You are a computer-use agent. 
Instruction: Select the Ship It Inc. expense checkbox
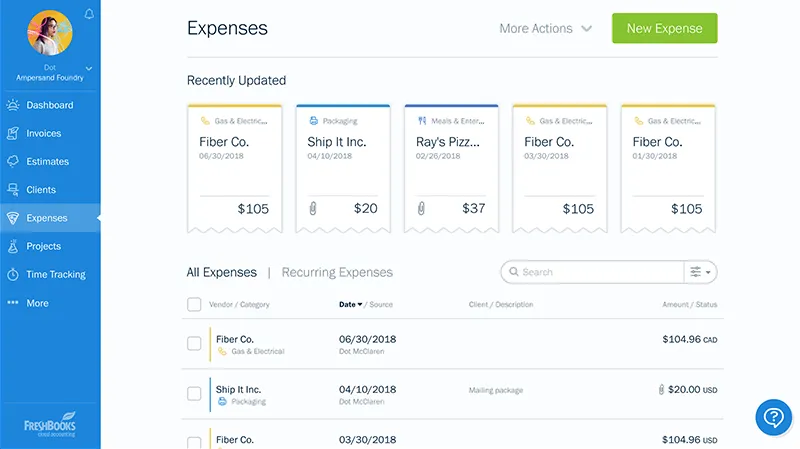coord(194,394)
